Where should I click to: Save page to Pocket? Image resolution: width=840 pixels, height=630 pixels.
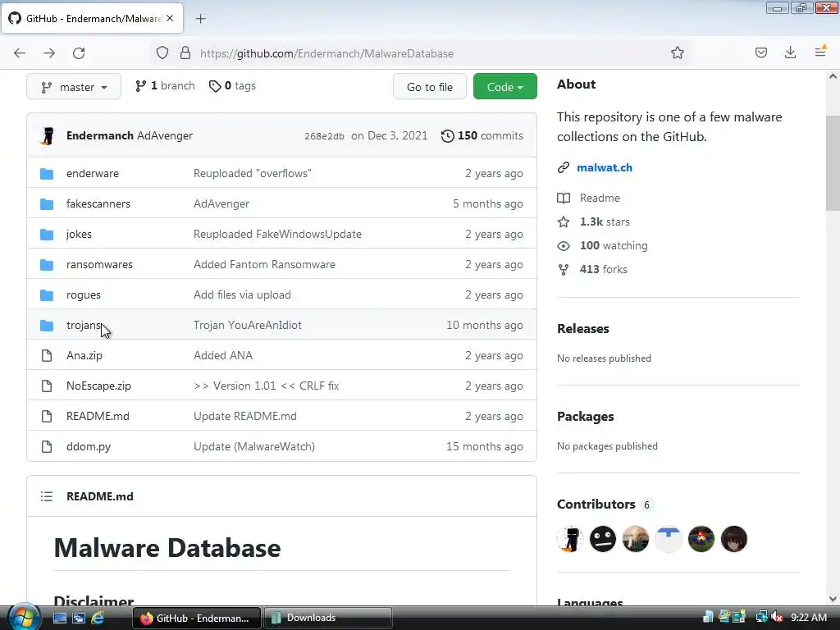click(760, 53)
